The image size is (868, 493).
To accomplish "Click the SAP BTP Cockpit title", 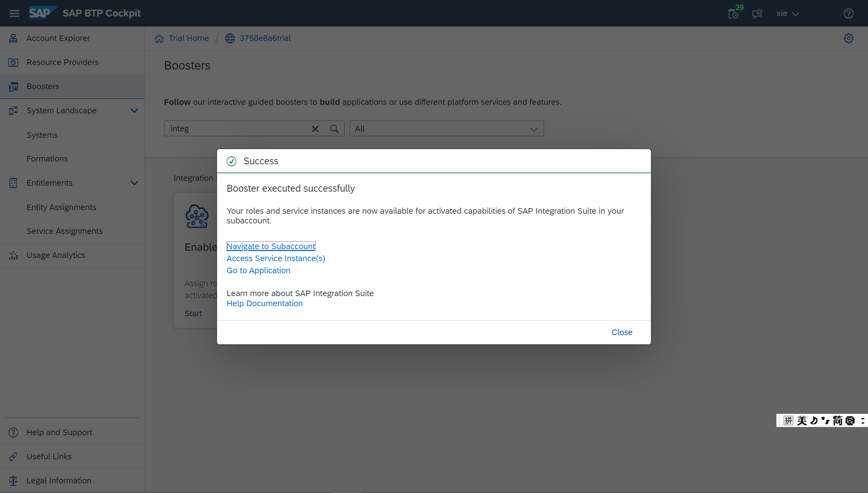I will point(102,13).
